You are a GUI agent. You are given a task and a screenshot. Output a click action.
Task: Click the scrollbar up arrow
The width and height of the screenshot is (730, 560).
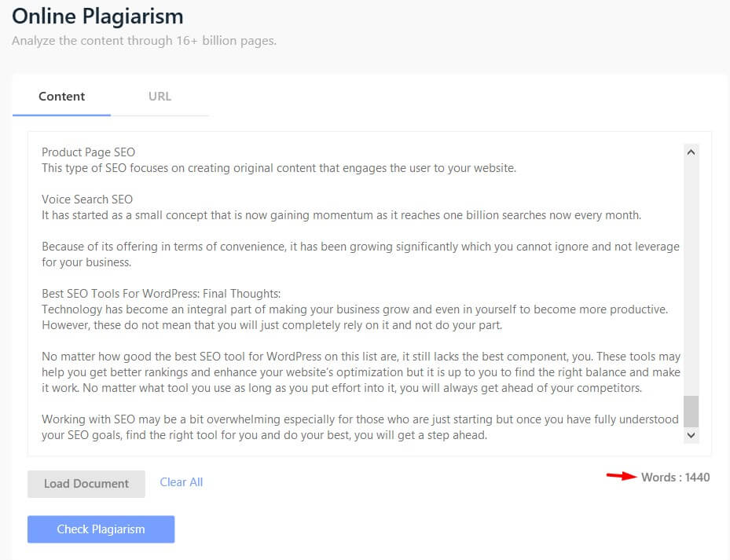point(691,152)
